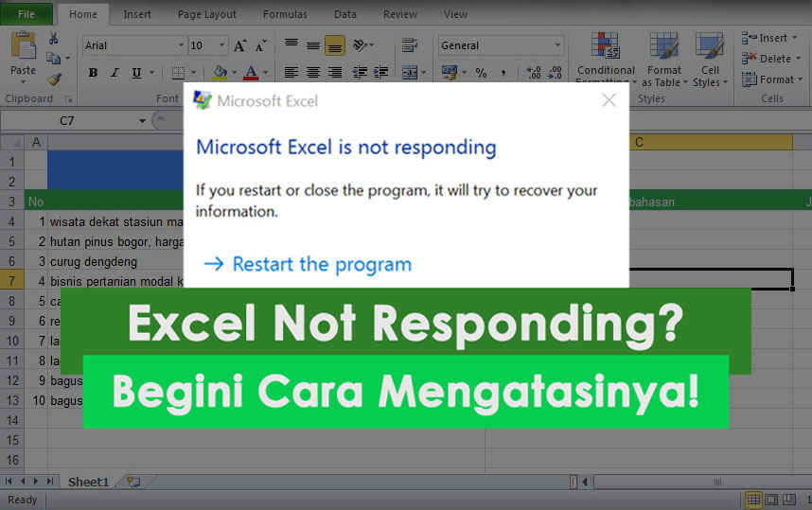
Task: Set Top Align vertical alignment
Action: (x=291, y=45)
